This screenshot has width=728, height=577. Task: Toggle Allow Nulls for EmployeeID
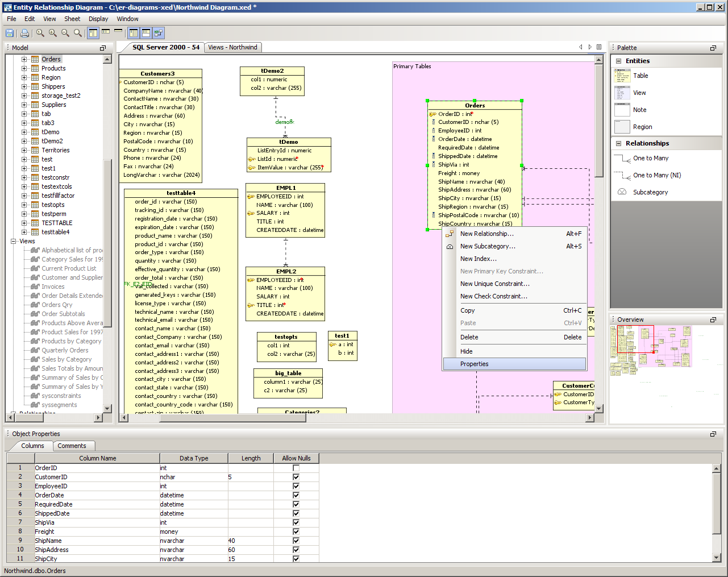coord(296,487)
